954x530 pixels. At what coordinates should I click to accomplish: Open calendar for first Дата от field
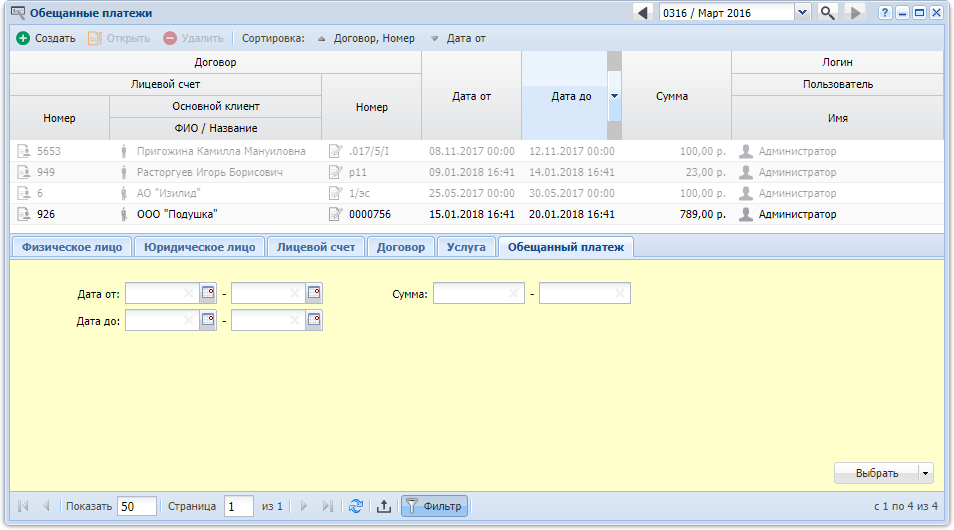point(208,293)
